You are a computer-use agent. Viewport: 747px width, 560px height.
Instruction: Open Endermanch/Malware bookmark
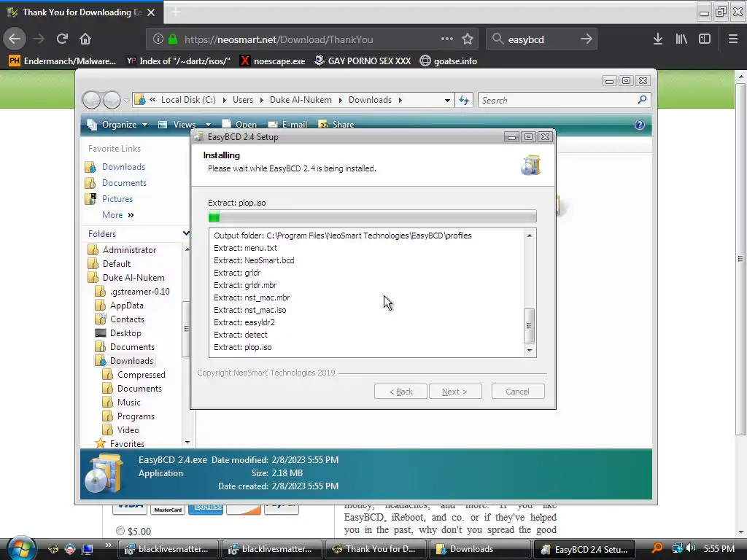tap(62, 61)
